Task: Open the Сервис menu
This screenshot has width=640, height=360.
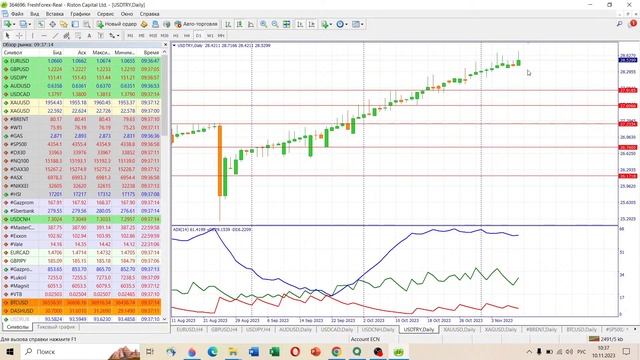Action: (105, 14)
